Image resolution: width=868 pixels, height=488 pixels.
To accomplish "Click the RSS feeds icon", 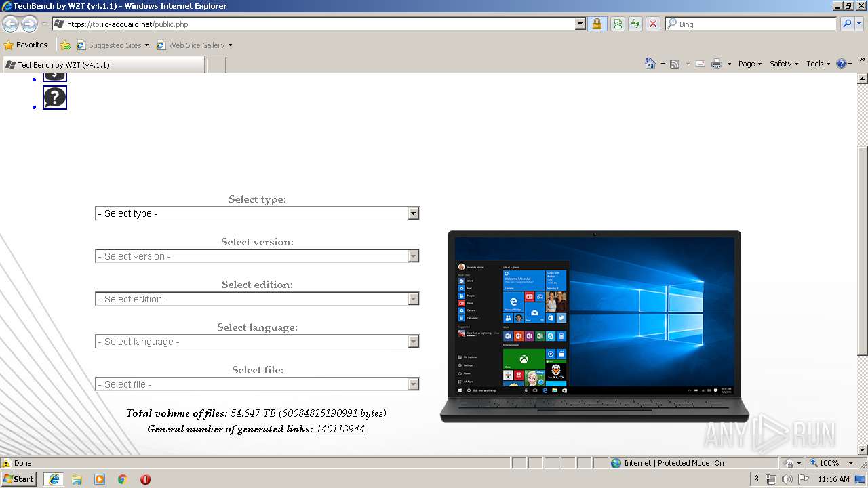I will point(675,64).
